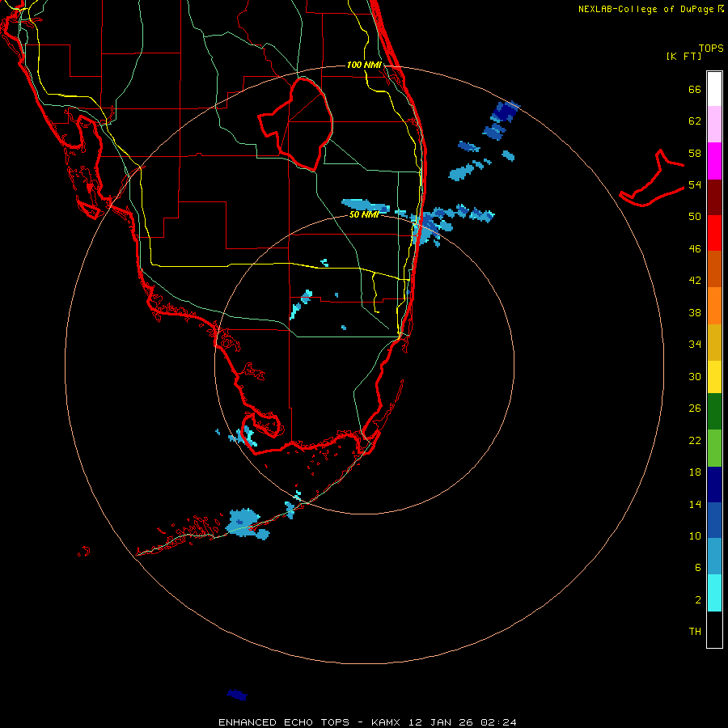Select the 62 scale label
This screenshot has height=728, width=728.
pos(695,121)
